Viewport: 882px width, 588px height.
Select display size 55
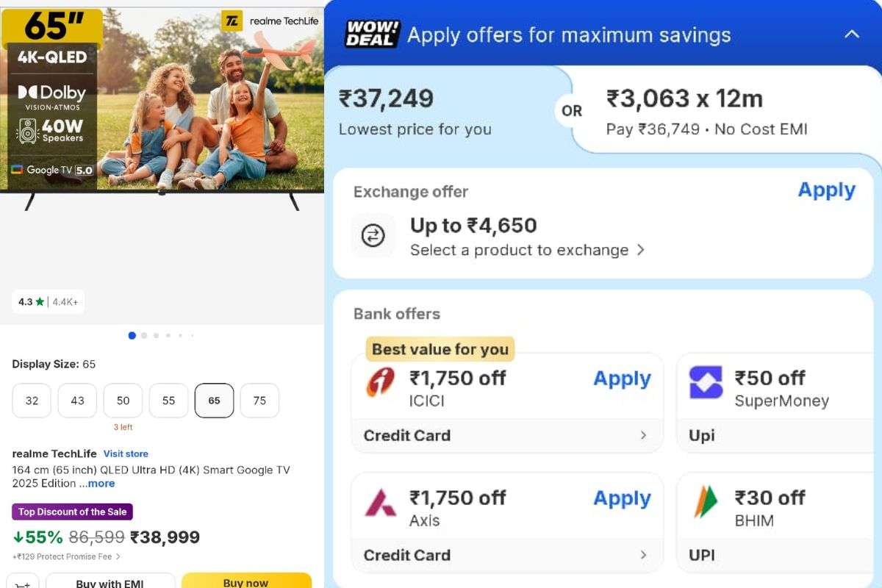coord(168,401)
